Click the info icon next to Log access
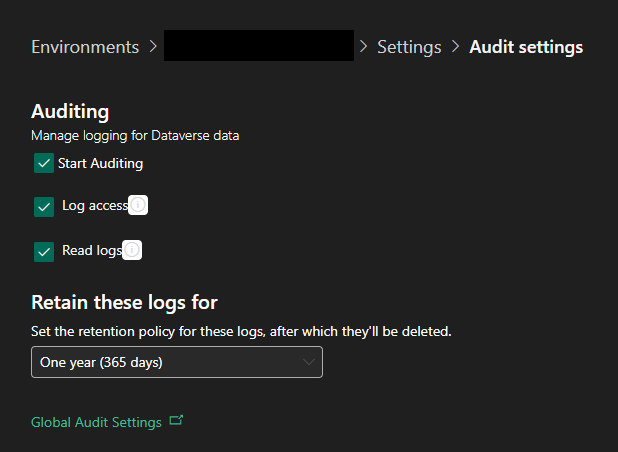Viewport: 618px width, 452px height. pos(138,205)
